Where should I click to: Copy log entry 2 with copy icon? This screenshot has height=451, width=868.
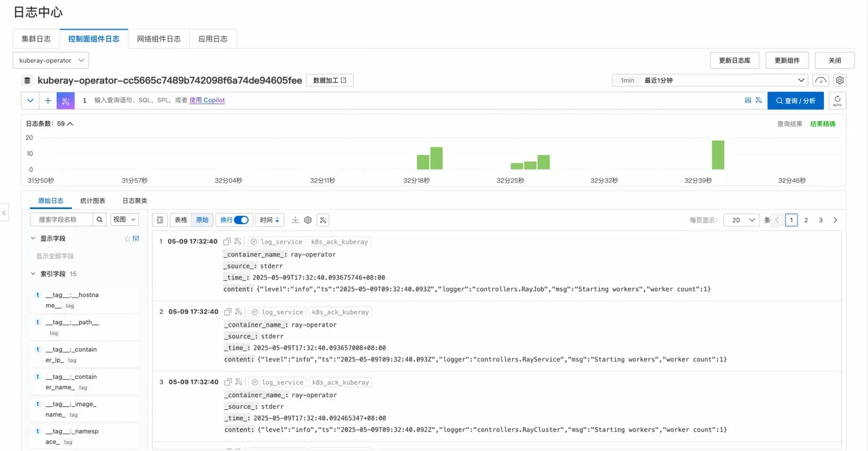click(228, 311)
